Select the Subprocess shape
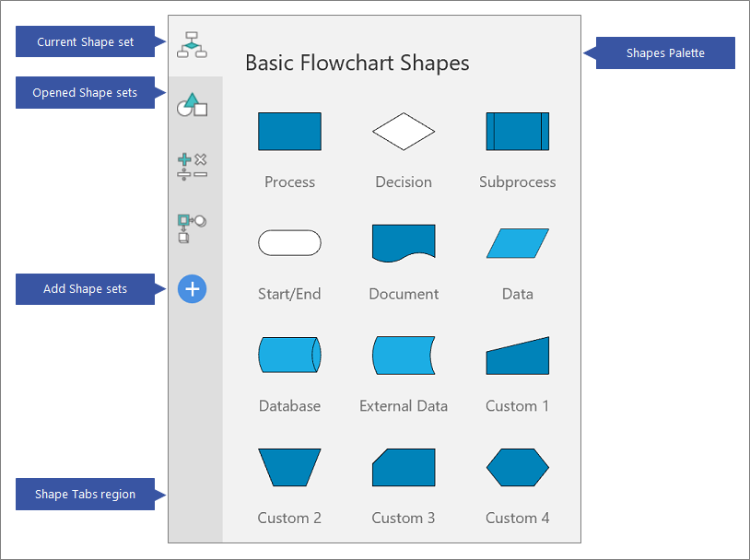 517,131
